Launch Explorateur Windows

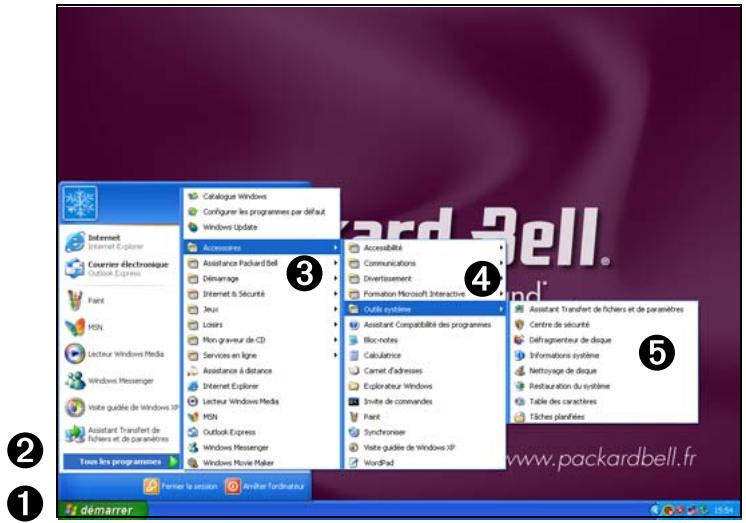[425, 386]
